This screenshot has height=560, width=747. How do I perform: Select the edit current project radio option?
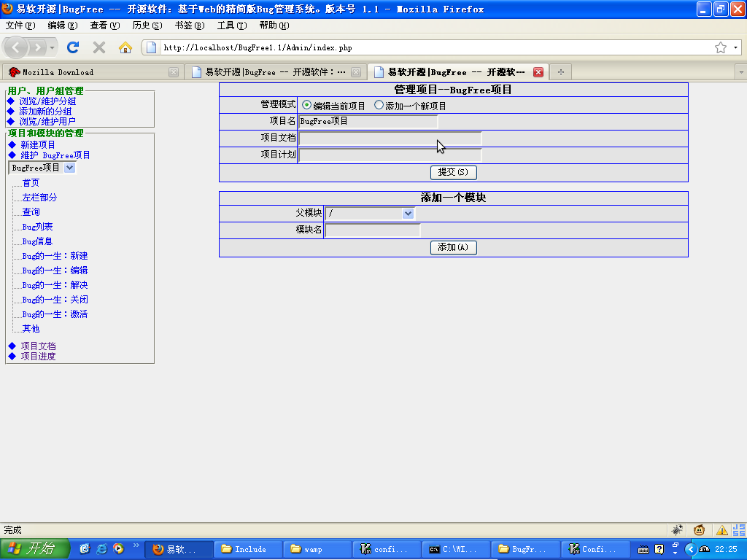coord(306,105)
